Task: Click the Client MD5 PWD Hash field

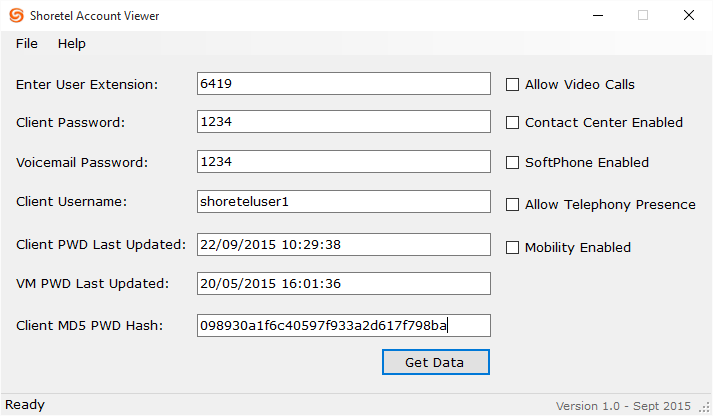Action: [344, 326]
